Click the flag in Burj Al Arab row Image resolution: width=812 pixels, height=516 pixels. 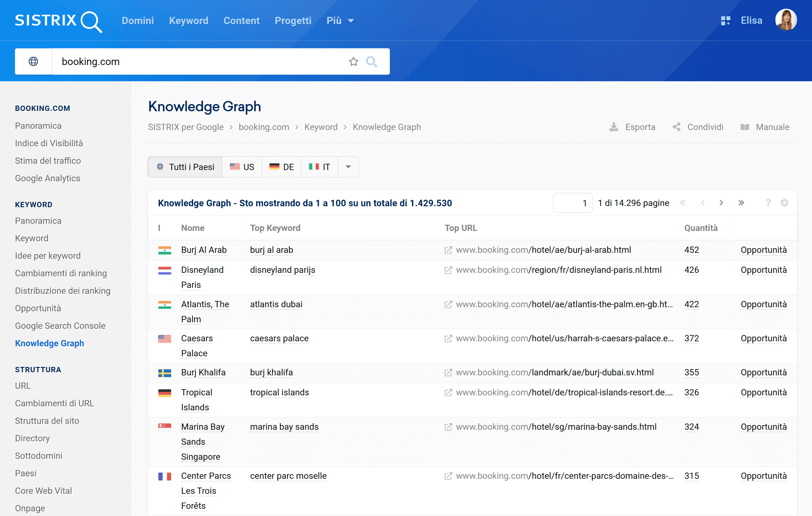[165, 250]
